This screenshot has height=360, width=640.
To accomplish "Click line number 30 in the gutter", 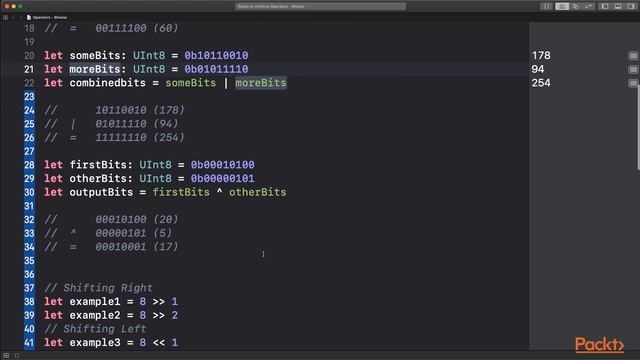I will point(29,192).
